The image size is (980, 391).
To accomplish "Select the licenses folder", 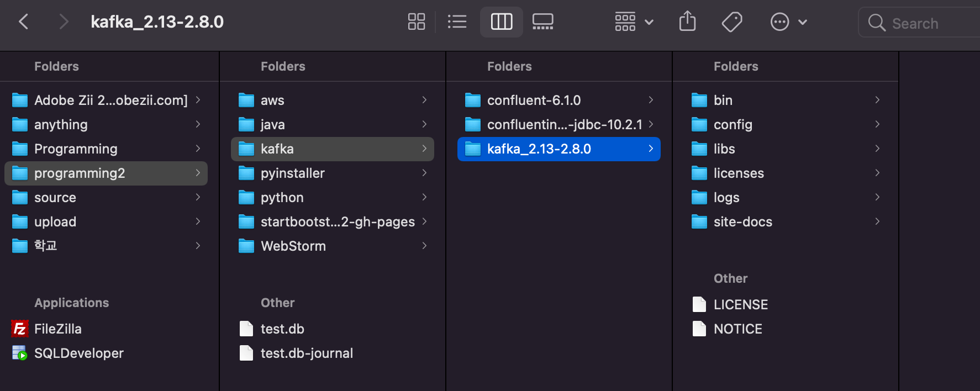I will (786, 173).
